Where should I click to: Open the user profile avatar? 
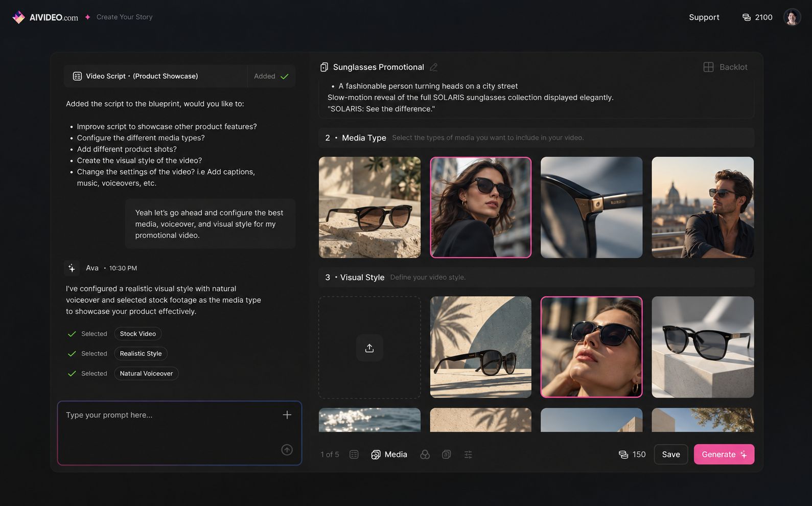tap(792, 17)
